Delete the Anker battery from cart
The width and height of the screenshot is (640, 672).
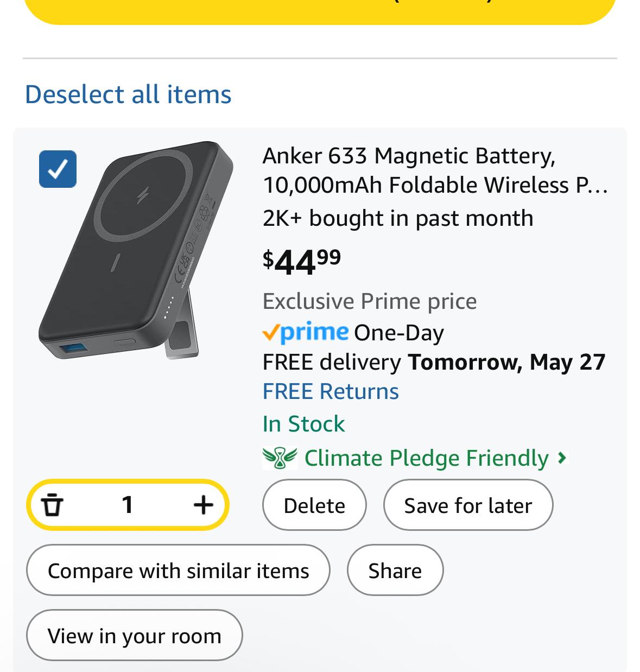[x=314, y=505]
